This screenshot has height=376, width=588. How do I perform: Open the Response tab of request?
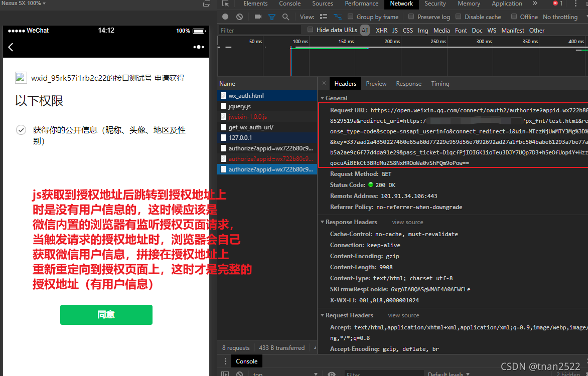click(x=409, y=84)
